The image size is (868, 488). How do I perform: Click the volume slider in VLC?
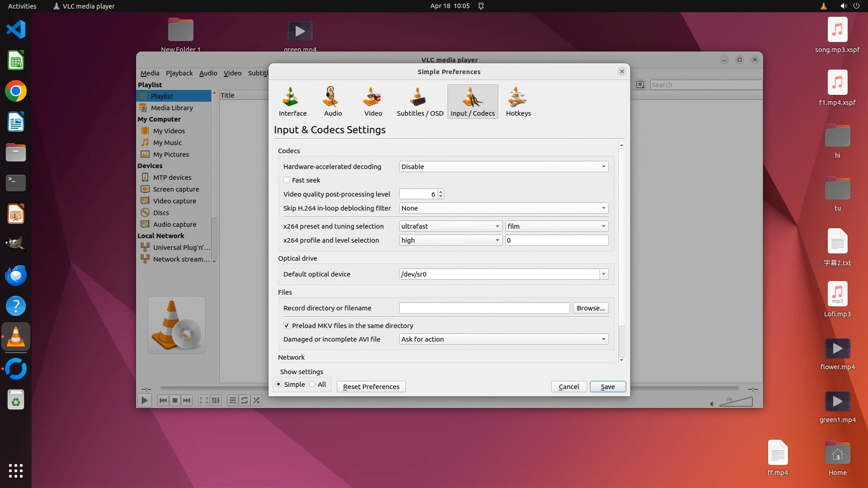click(736, 402)
